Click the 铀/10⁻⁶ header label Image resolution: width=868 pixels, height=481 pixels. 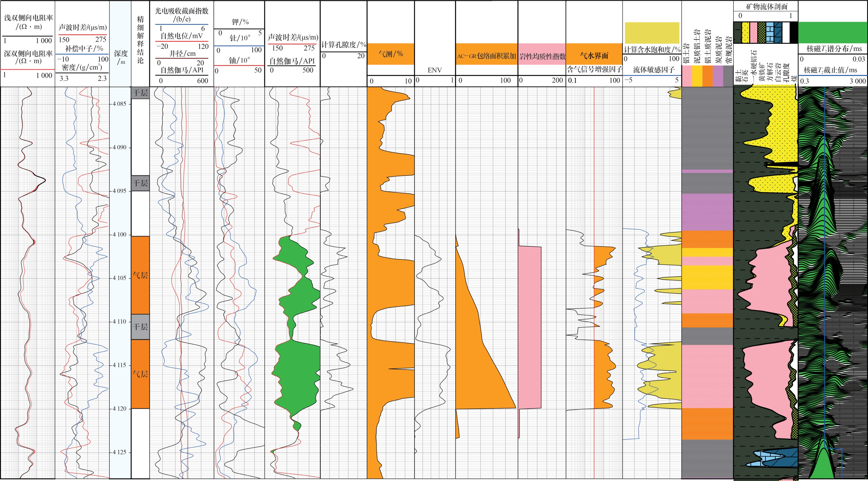[239, 60]
